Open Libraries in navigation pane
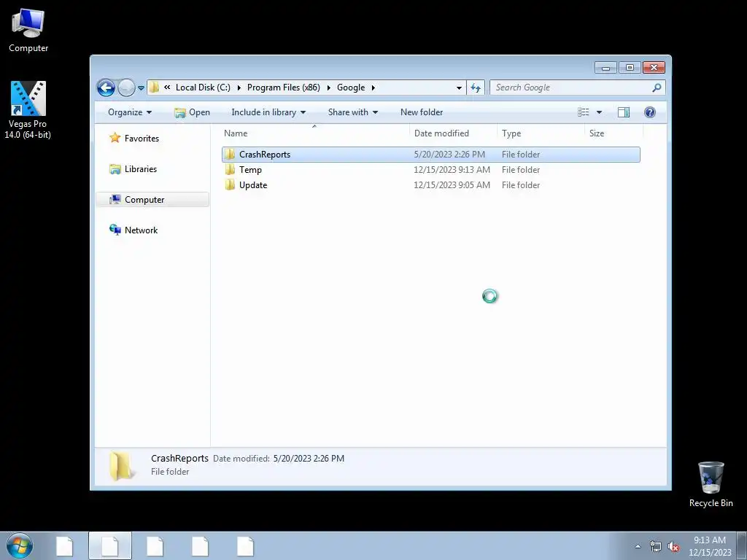Screen dimensions: 747x560 coord(133,169)
